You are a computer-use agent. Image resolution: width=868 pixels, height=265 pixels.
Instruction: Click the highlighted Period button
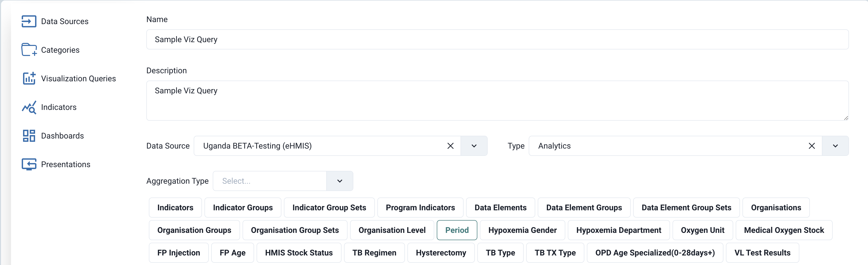457,230
